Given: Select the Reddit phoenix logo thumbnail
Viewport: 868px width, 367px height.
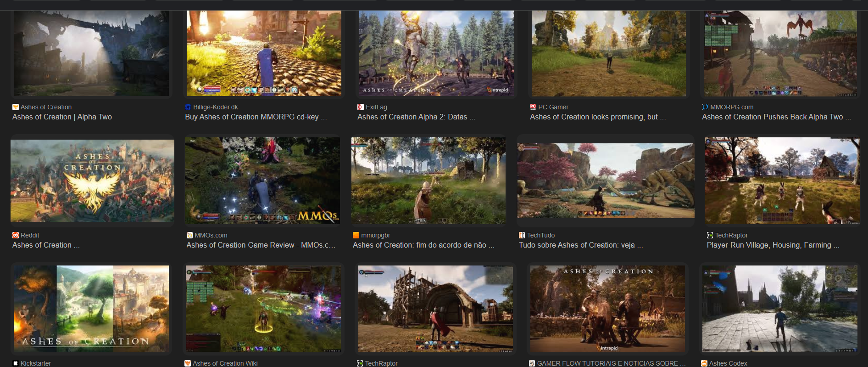Looking at the screenshot, I should 92,181.
